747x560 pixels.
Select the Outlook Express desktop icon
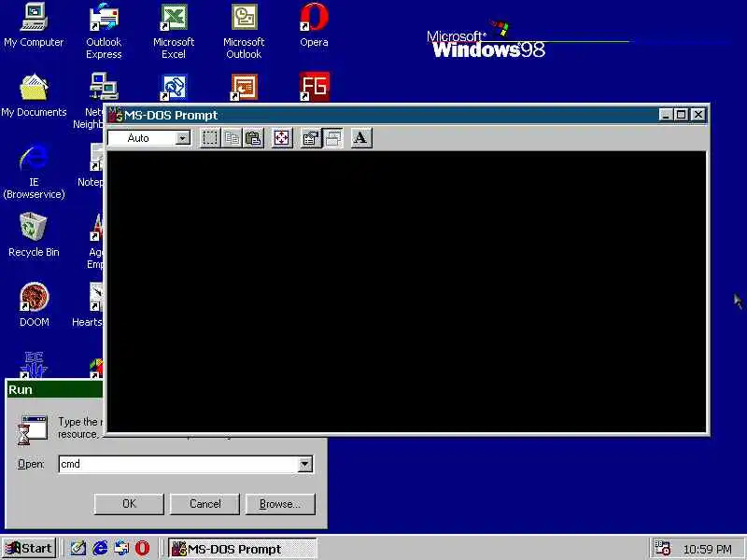pos(104,31)
